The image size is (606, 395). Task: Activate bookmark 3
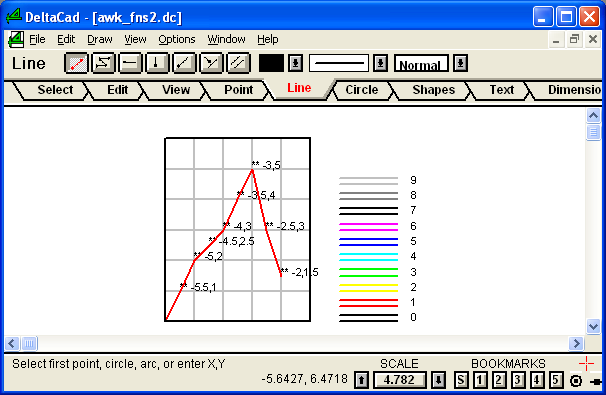click(x=517, y=380)
